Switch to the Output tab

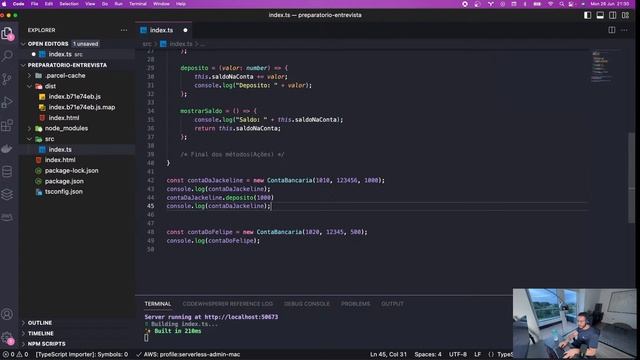coord(392,304)
